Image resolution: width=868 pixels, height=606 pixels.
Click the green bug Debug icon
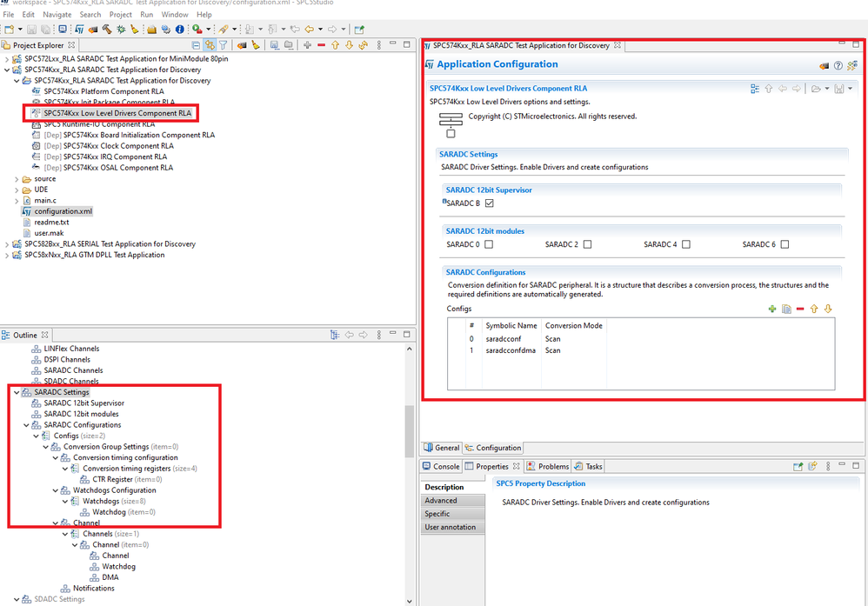[x=121, y=30]
